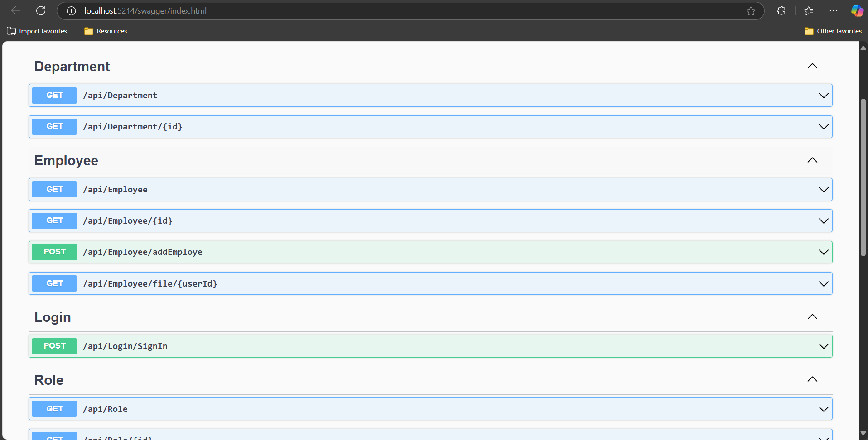Click GET badge for /api/Employee/{id}
Screen dimensions: 868x440
click(54, 220)
